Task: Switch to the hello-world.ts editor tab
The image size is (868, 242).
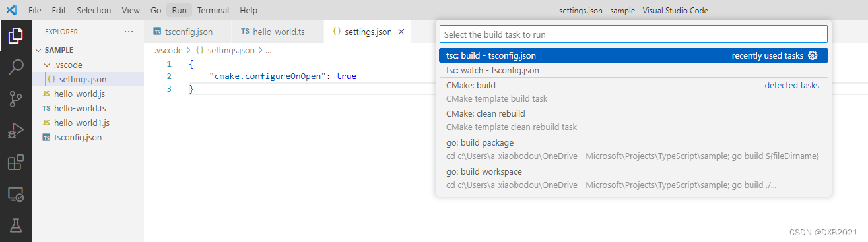Action: 278,32
